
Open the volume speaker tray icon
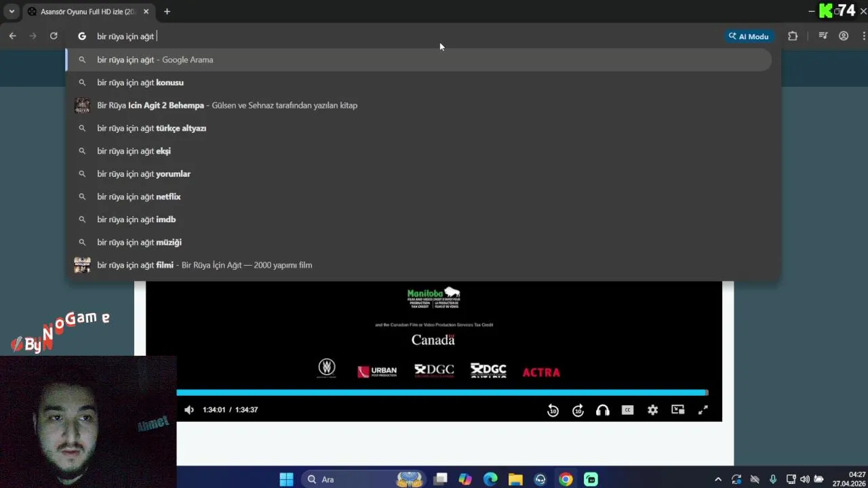805,479
